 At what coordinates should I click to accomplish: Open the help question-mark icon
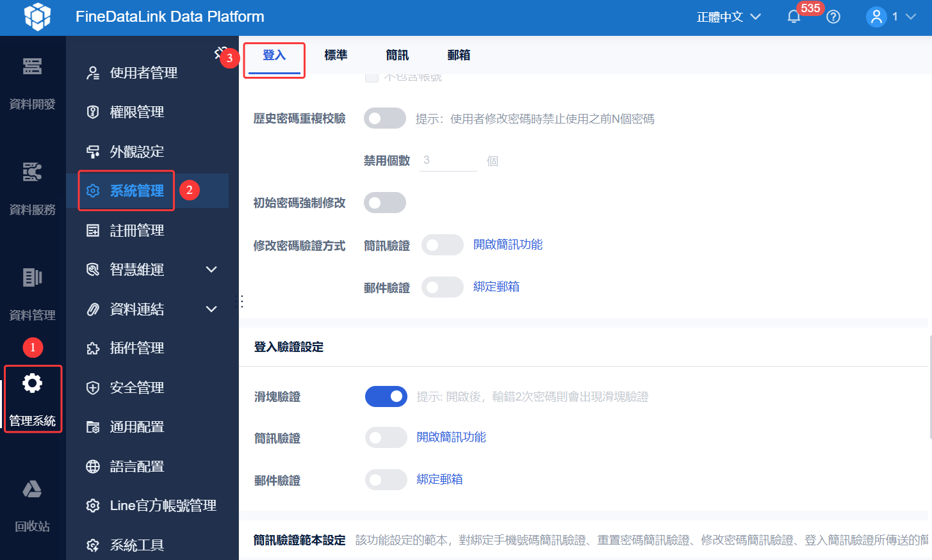click(x=833, y=17)
